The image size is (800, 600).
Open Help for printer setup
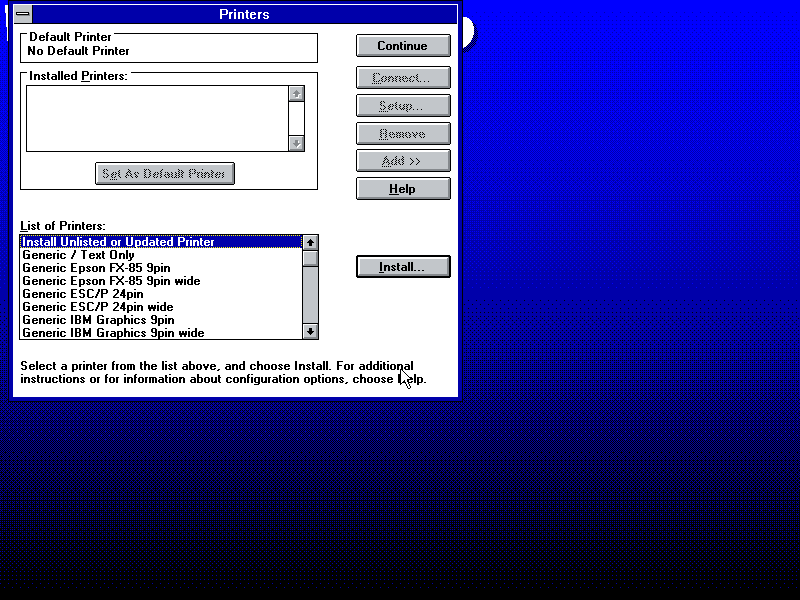(403, 189)
